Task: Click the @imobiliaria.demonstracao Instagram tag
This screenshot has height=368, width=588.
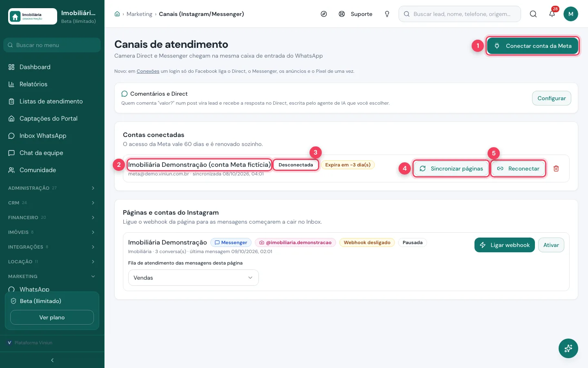Action: [295, 242]
